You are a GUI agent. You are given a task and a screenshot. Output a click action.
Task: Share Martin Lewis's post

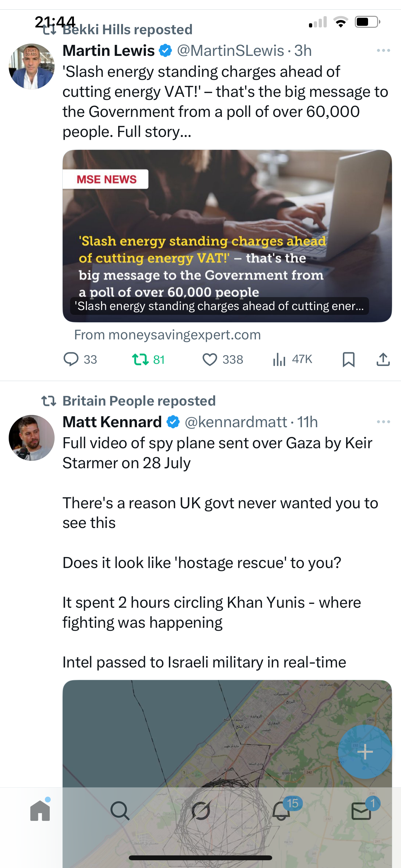(x=383, y=359)
